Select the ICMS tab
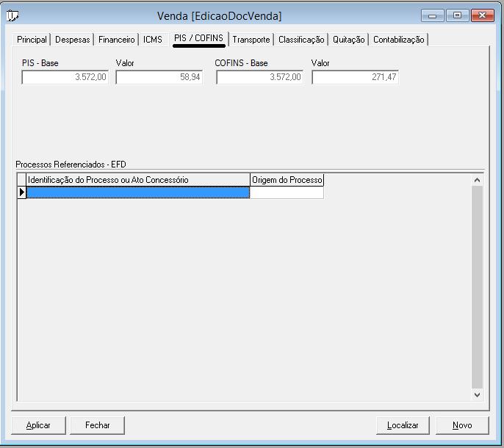The width and height of the screenshot is (504, 448). 153,40
